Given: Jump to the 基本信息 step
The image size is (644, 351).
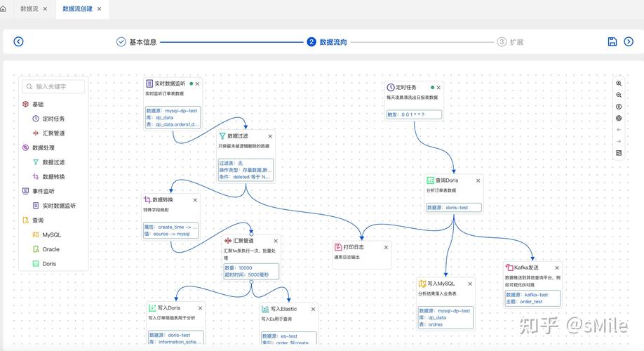Looking at the screenshot, I should tap(137, 42).
